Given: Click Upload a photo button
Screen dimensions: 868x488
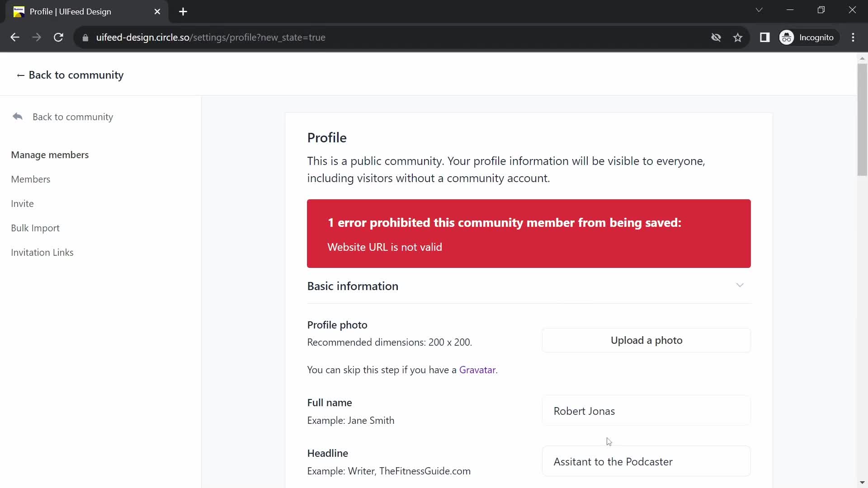Looking at the screenshot, I should pyautogui.click(x=647, y=340).
